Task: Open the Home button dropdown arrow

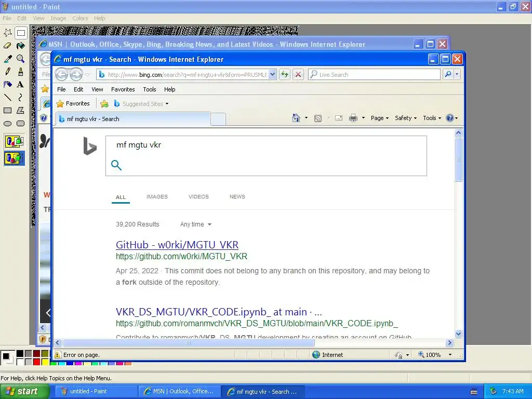Action: pyautogui.click(x=306, y=118)
